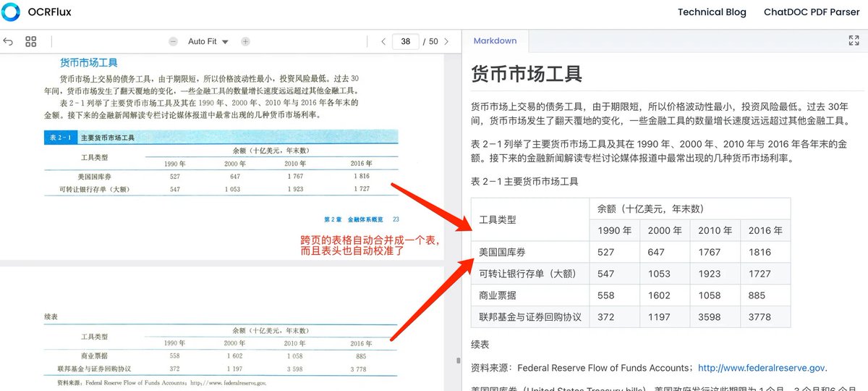Open the www.federalreserve.gov hyperlink

click(762, 368)
